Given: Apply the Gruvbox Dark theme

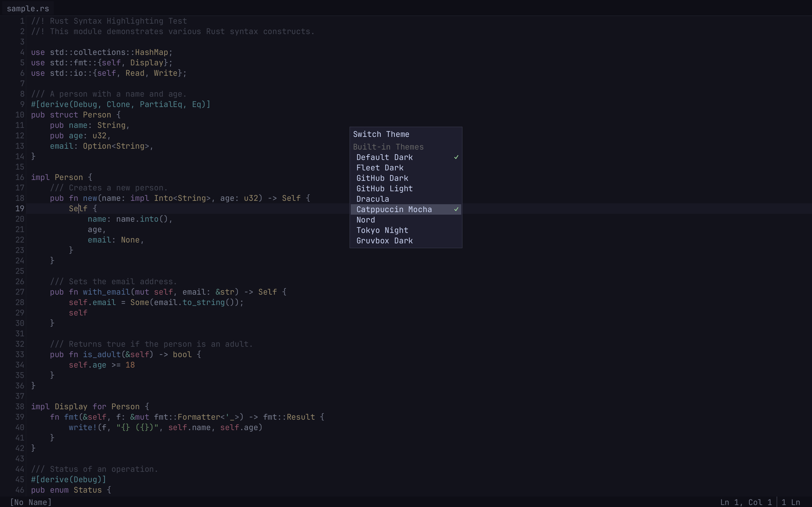Looking at the screenshot, I should tap(384, 241).
